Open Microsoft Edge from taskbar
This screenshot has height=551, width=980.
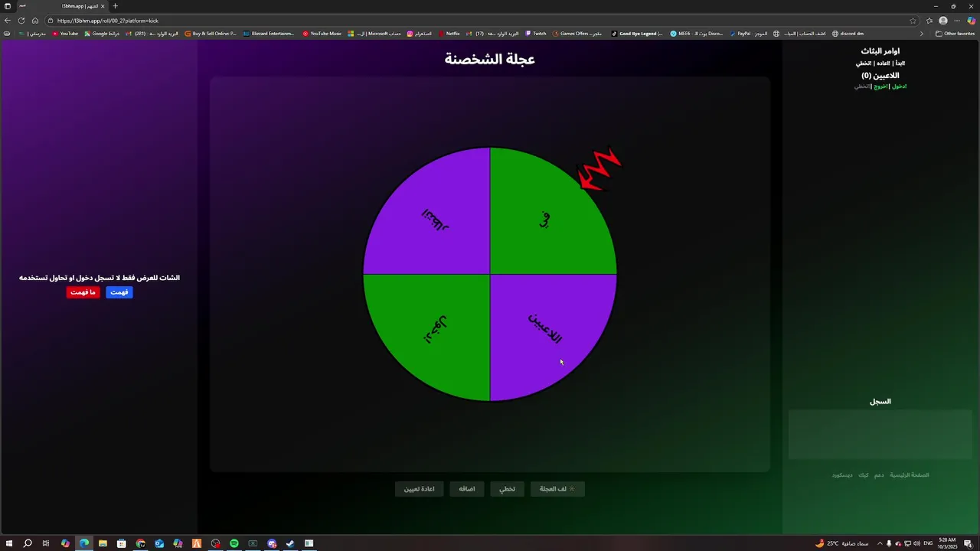click(84, 543)
